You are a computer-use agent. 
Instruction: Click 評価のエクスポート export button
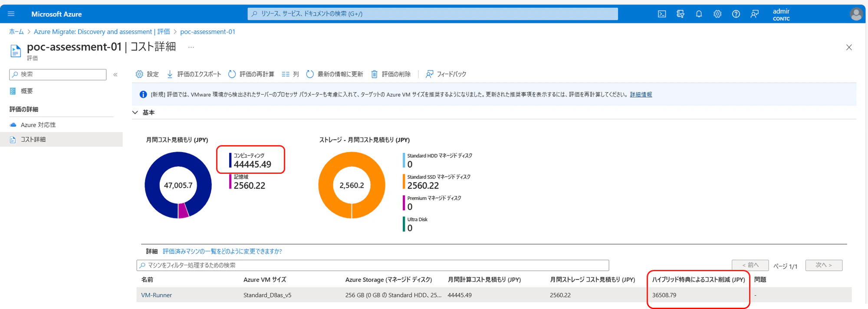194,74
